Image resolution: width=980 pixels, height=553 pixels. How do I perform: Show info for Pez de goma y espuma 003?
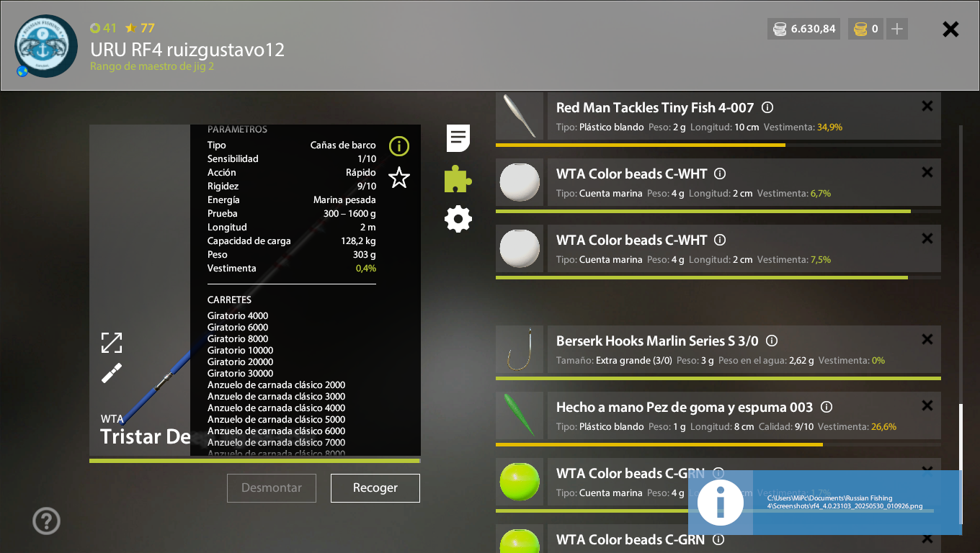(827, 407)
